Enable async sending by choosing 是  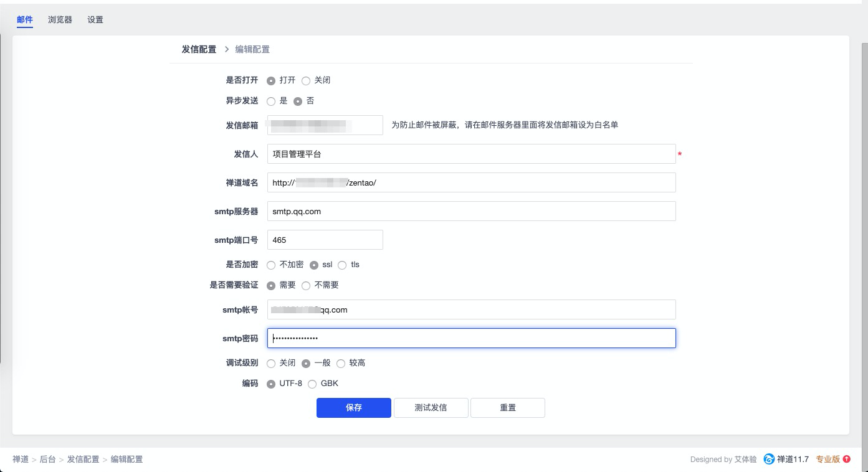(271, 101)
